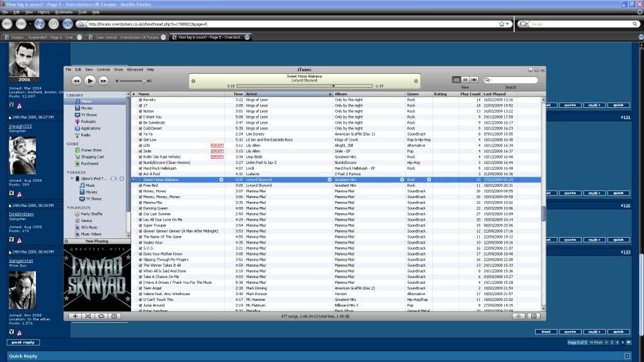Viewport: 644px width, 362px height.
Task: Uncheck the song Notion
Action: tap(141, 112)
